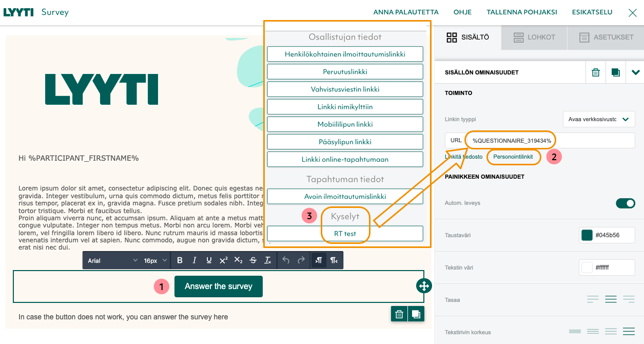Align button to the right

pyautogui.click(x=629, y=299)
